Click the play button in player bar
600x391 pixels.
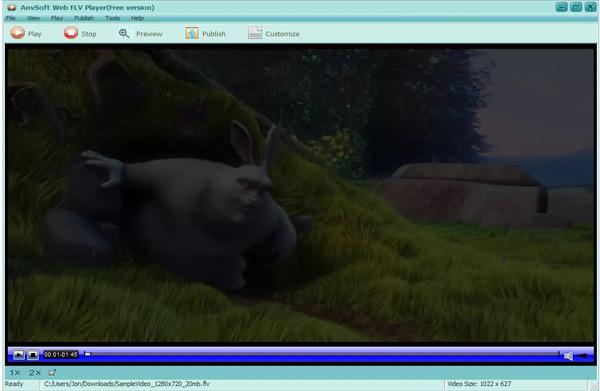(x=18, y=355)
